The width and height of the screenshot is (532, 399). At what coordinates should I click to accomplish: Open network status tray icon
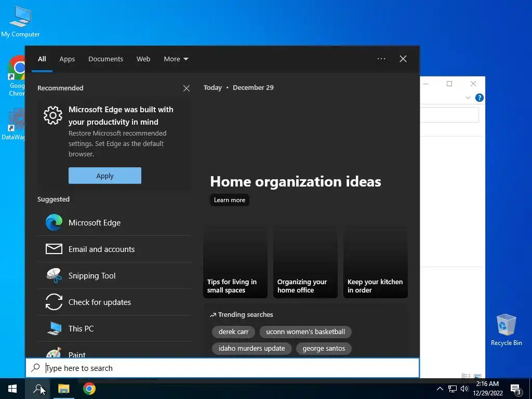pyautogui.click(x=453, y=389)
